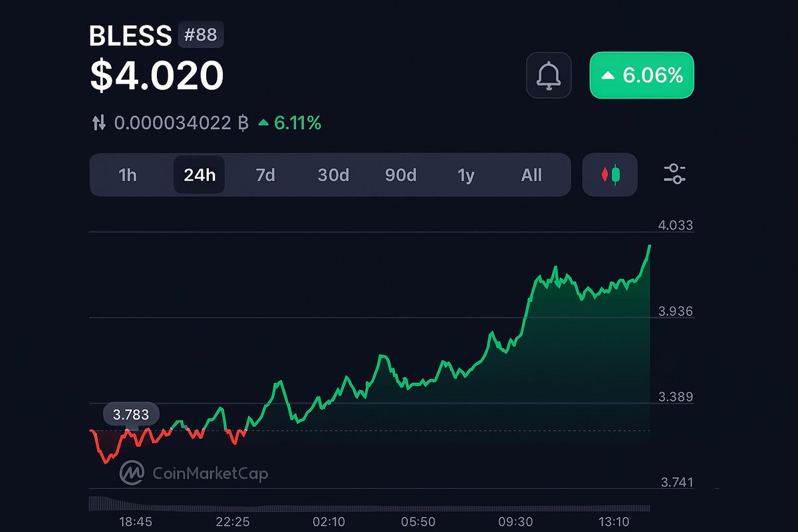Viewport: 798px width, 532px height.
Task: Click the 0.000034022 BTC price text
Action: coord(182,123)
